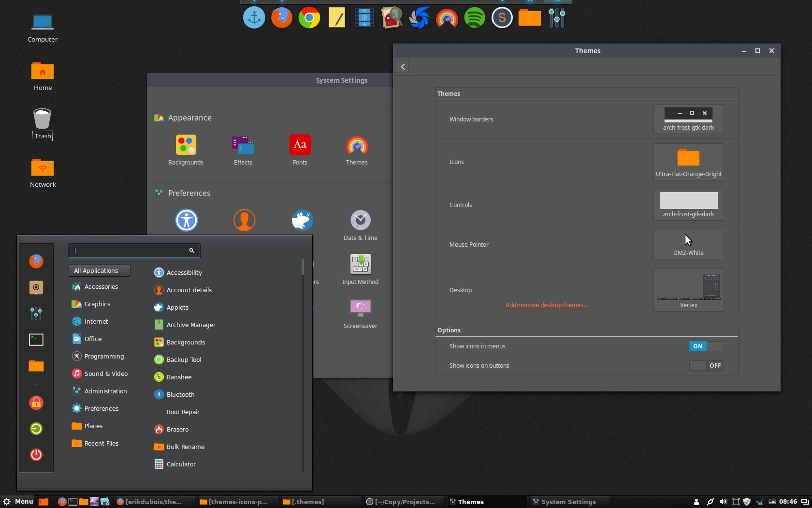Image resolution: width=812 pixels, height=508 pixels.
Task: Open the circled S app in dock
Action: pyautogui.click(x=502, y=18)
